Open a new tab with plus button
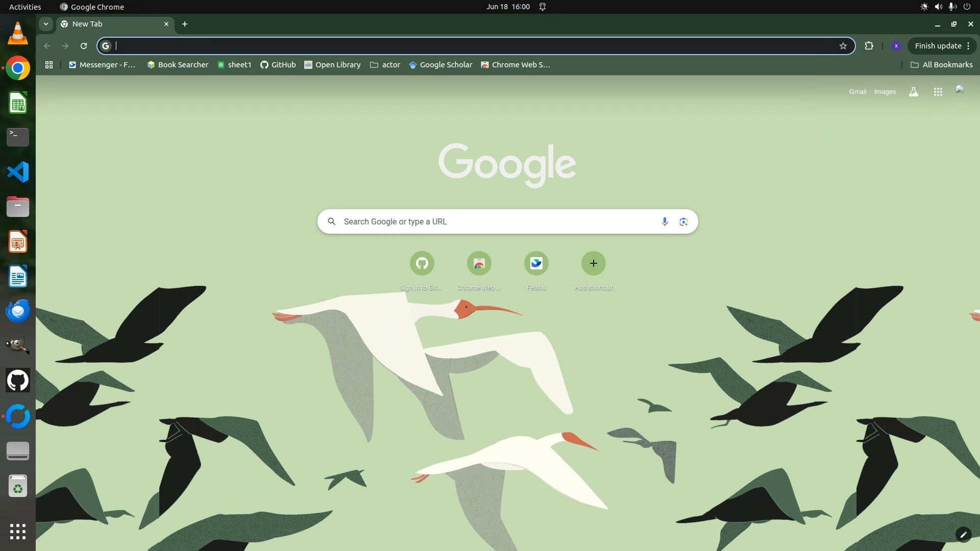The image size is (980, 551). point(185,24)
